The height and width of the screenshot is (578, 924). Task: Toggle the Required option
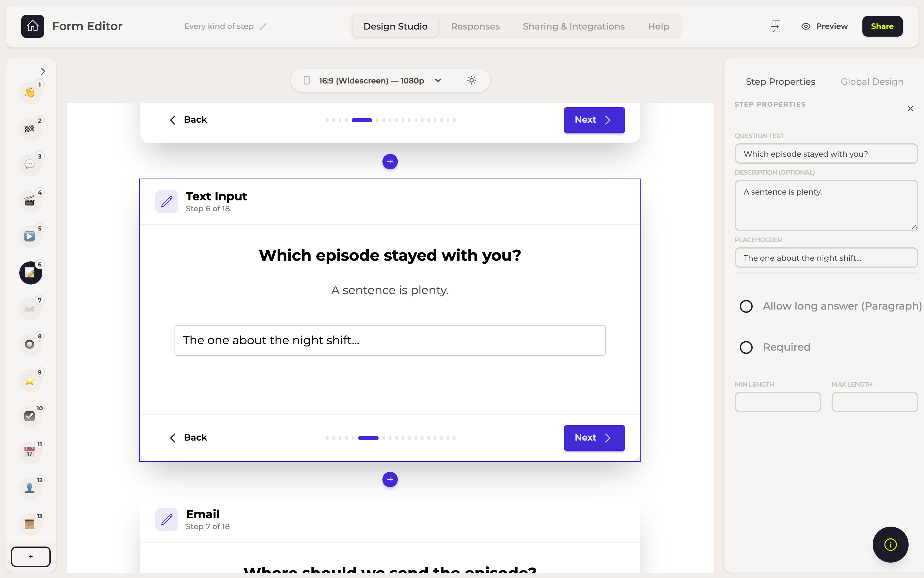746,347
